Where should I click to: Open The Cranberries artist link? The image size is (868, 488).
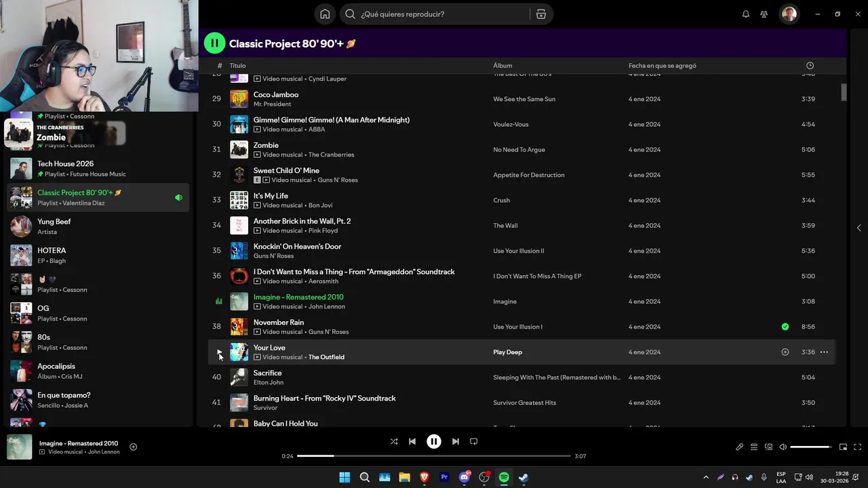(331, 155)
